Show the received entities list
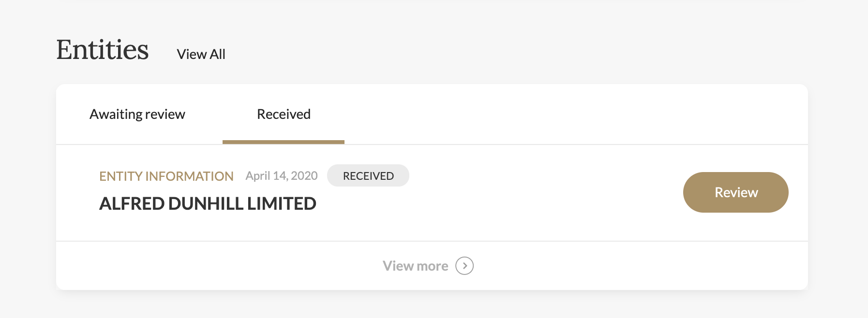Viewport: 868px width, 318px height. click(284, 114)
